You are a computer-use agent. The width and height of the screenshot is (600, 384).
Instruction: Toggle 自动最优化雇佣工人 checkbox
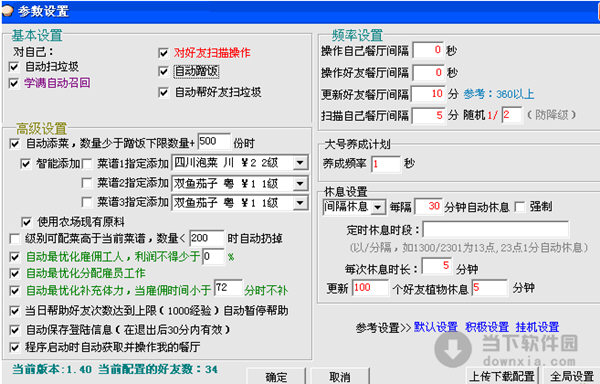[x=15, y=257]
